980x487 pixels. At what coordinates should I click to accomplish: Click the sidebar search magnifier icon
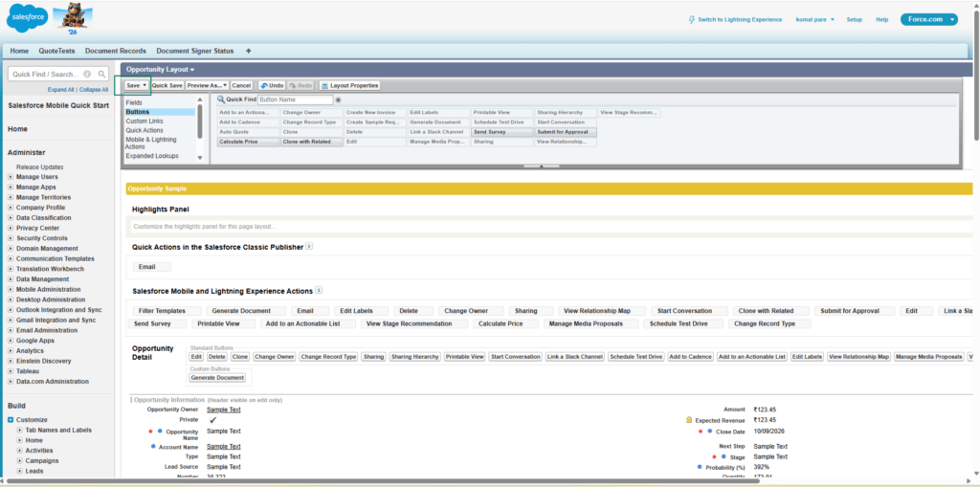pos(101,74)
